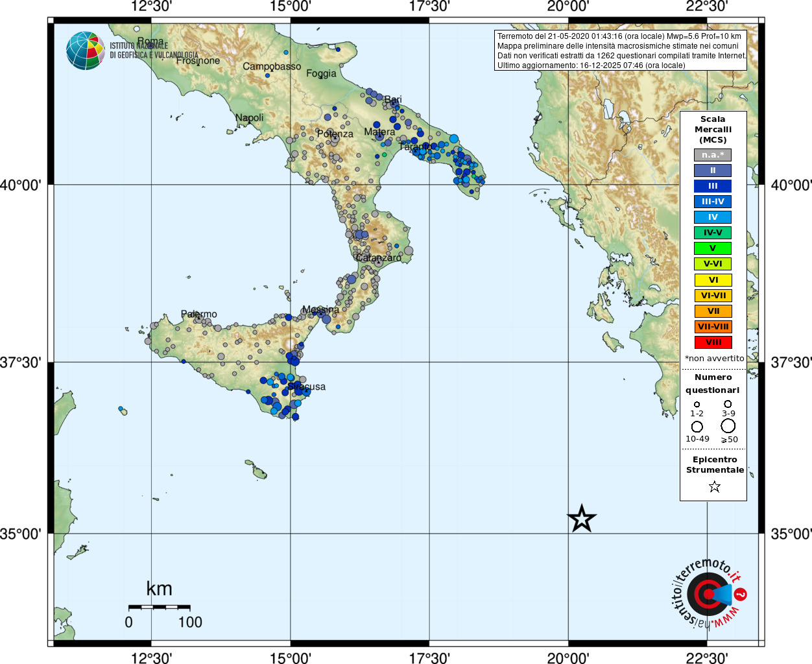Click the Napoli city label
Screen dimensions: 812x664
tap(249, 118)
